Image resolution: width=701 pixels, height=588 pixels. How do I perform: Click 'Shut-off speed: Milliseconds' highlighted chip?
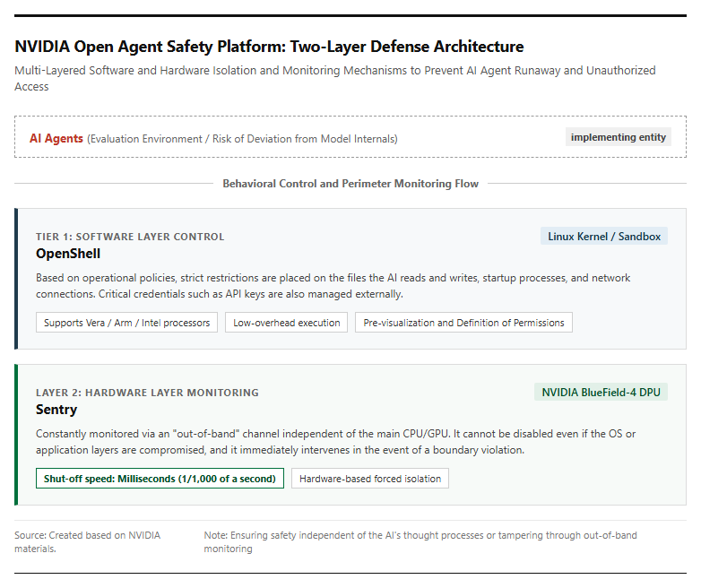(x=160, y=479)
